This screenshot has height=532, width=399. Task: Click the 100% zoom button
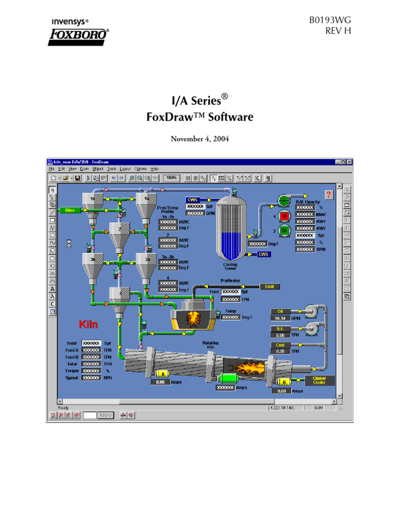pos(171,178)
